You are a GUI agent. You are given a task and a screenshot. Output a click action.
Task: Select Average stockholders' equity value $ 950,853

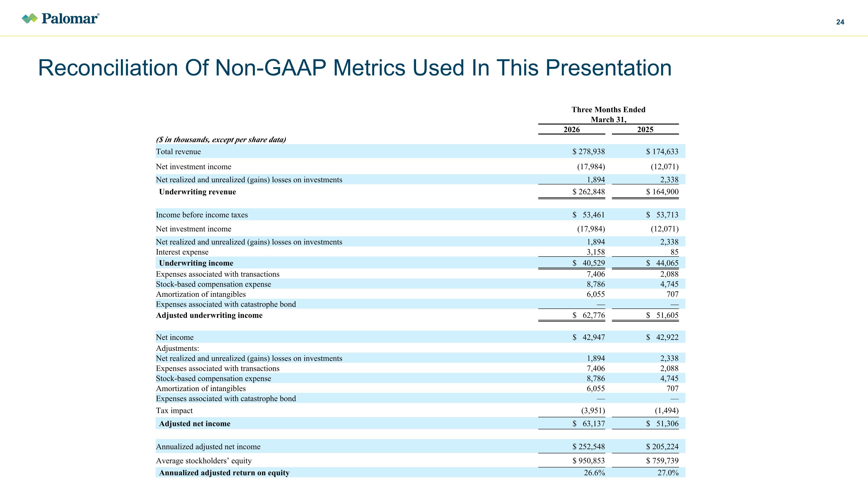click(588, 461)
